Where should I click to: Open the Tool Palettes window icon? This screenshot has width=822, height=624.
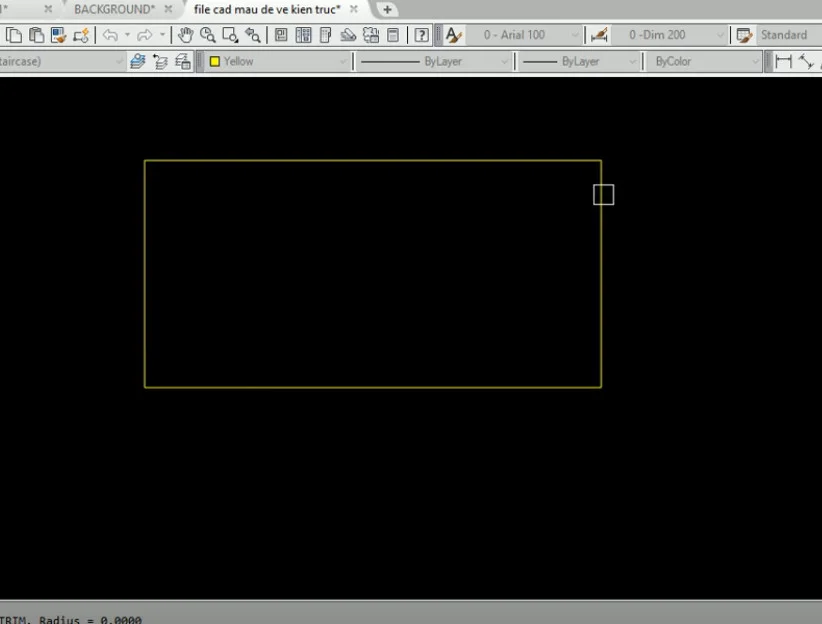[x=326, y=35]
